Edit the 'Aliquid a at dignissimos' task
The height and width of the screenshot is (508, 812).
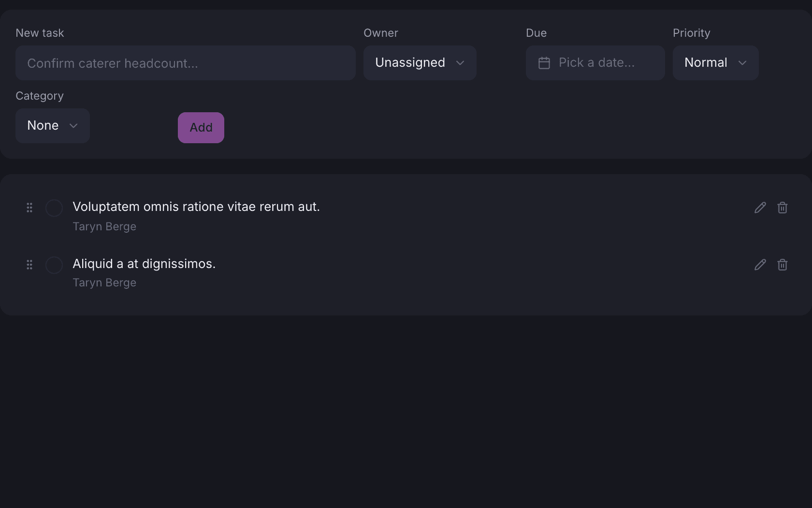click(x=760, y=265)
